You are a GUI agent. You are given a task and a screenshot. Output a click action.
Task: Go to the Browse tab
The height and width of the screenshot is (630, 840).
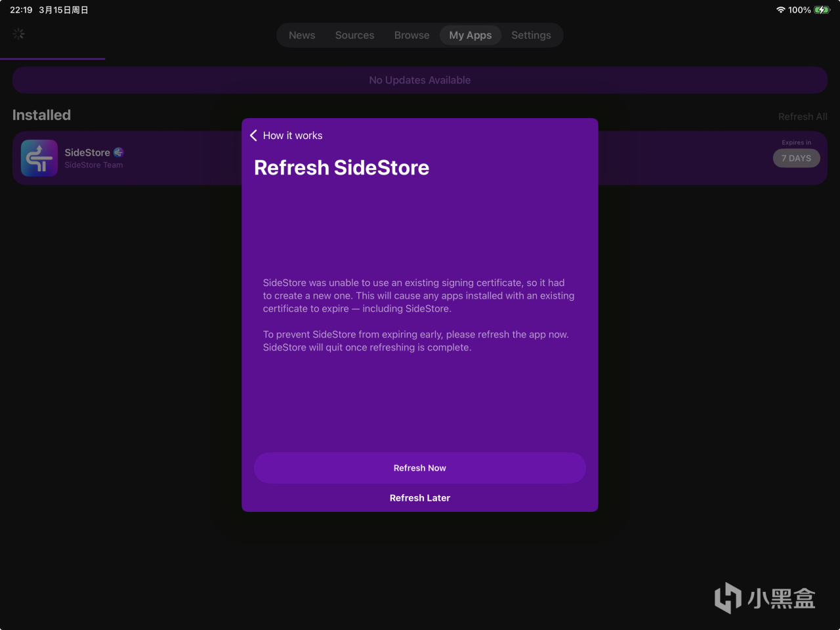click(x=411, y=35)
